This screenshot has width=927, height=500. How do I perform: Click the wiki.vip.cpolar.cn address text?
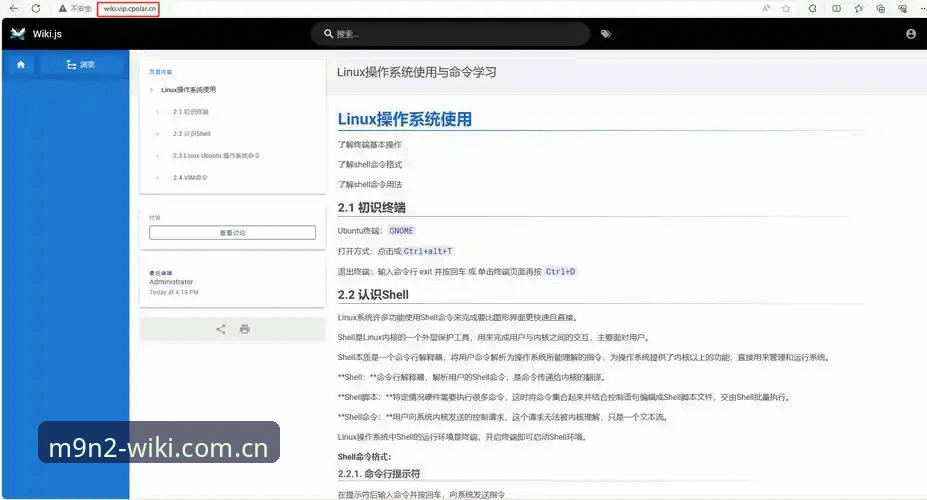129,8
